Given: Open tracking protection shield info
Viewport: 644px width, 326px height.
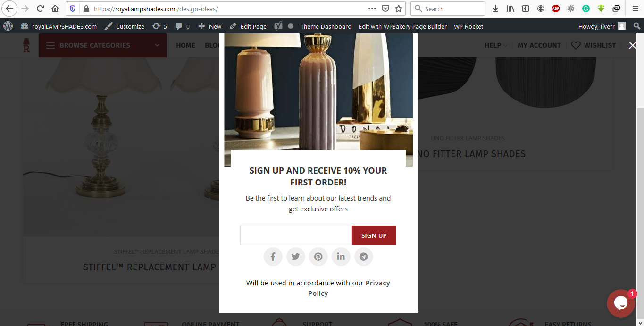Looking at the screenshot, I should [x=73, y=8].
